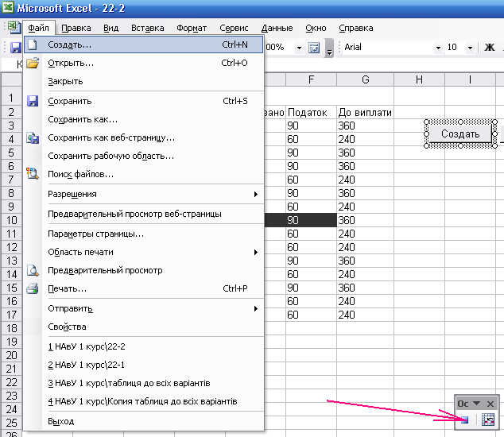Open recent file Копия таблица до всіх варіантів
The width and height of the screenshot is (504, 437).
pyautogui.click(x=144, y=402)
